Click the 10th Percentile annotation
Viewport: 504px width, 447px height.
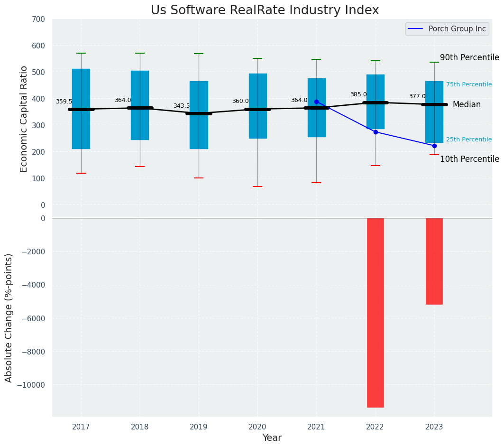[469, 159]
